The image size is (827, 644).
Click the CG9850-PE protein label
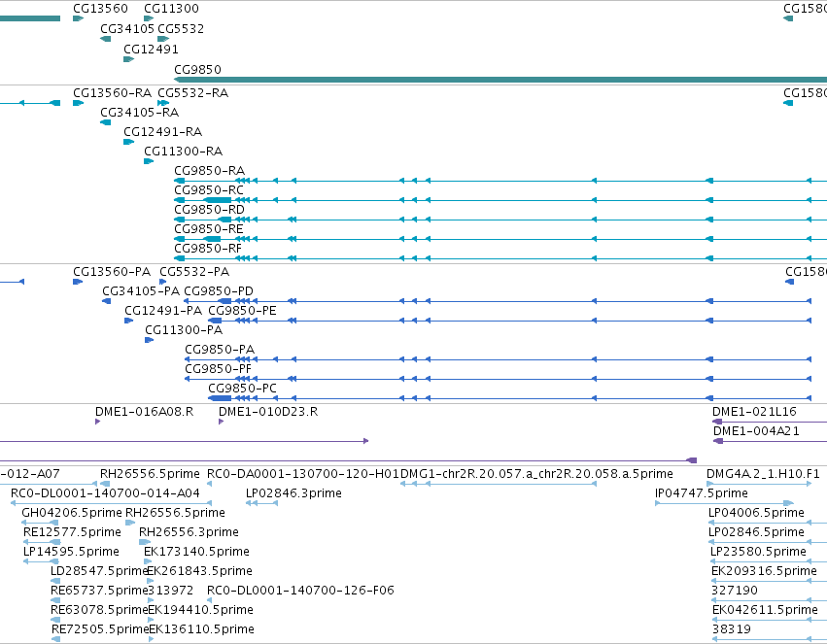tap(242, 311)
